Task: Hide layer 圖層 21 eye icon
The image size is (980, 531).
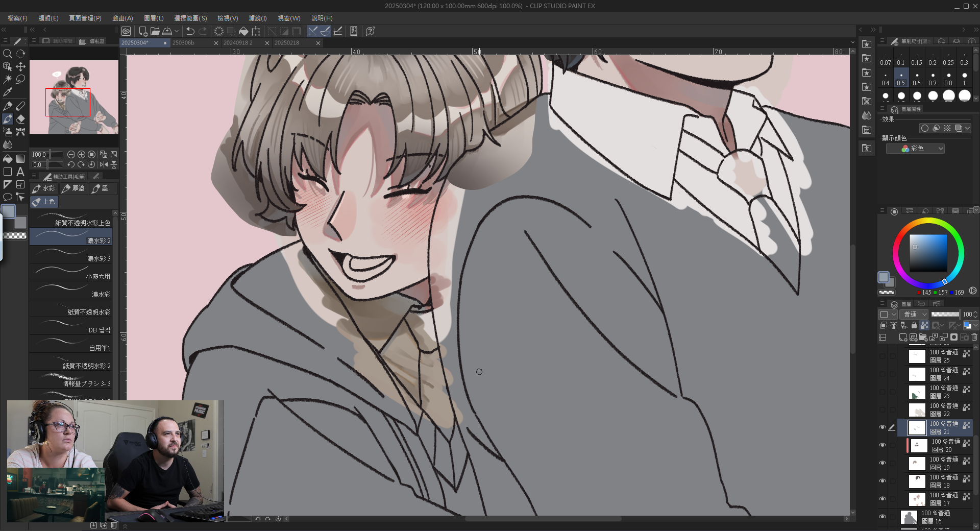Action: [883, 427]
